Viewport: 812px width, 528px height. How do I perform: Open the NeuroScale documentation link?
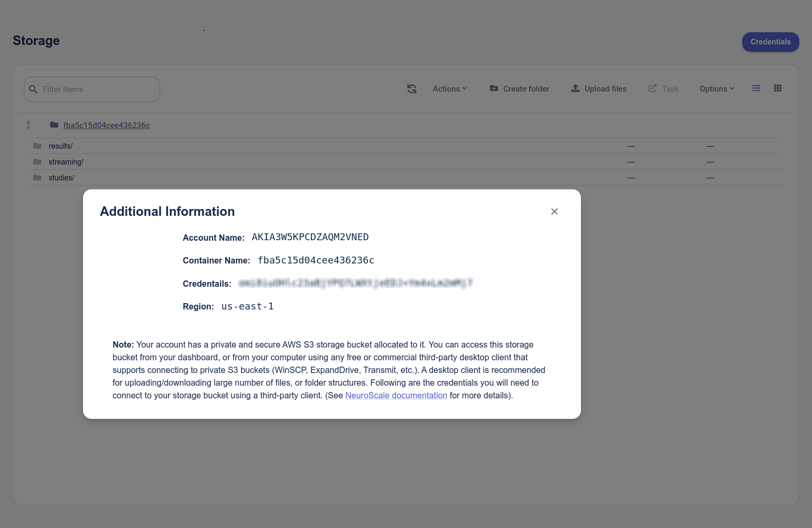[396, 395]
